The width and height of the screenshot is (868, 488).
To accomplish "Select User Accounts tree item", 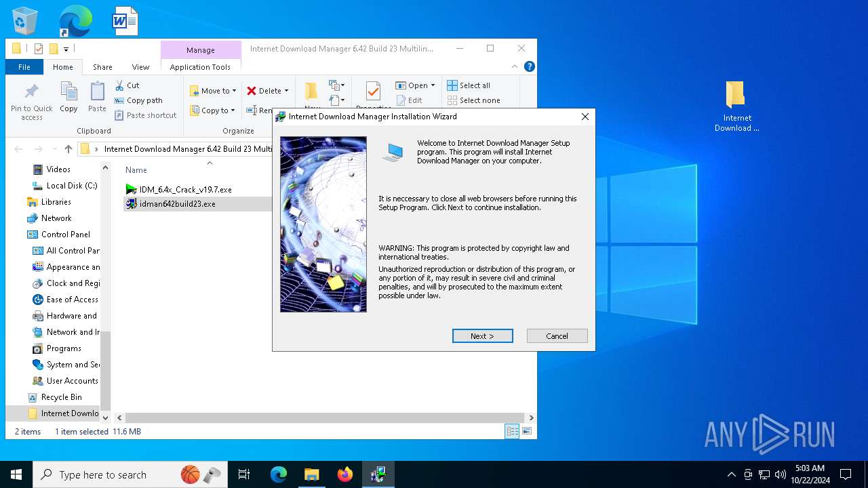I will tap(66, 381).
